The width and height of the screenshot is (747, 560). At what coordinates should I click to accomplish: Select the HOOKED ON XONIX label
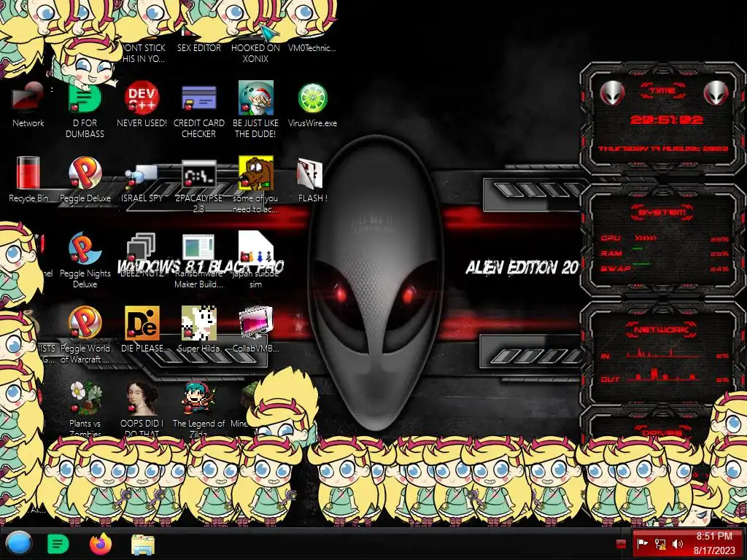tap(255, 52)
